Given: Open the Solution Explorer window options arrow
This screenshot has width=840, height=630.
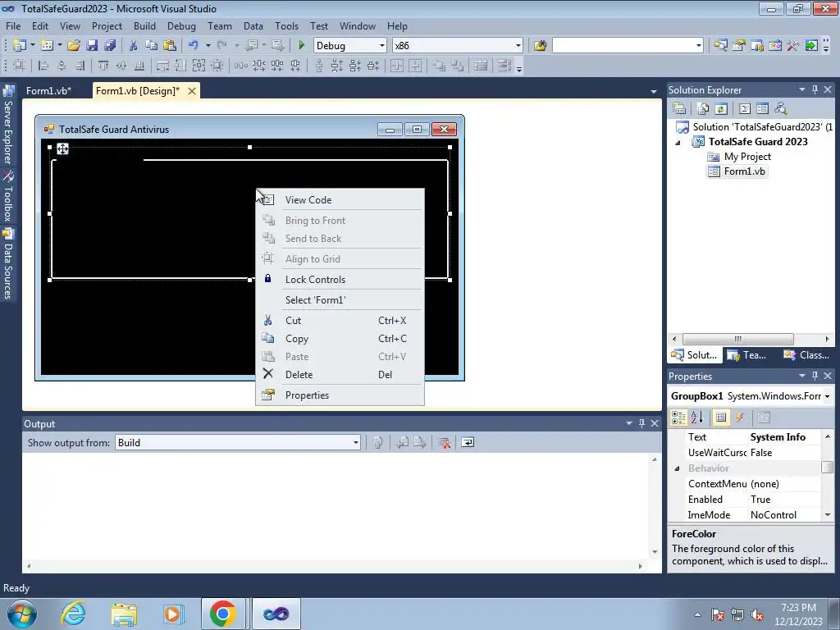Looking at the screenshot, I should coord(802,90).
